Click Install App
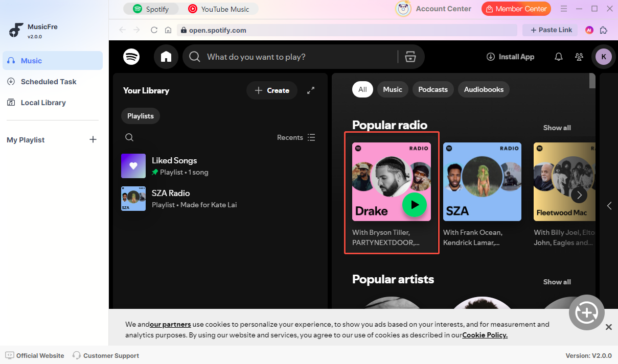Viewport: 618px width, 364px height. coord(510,57)
